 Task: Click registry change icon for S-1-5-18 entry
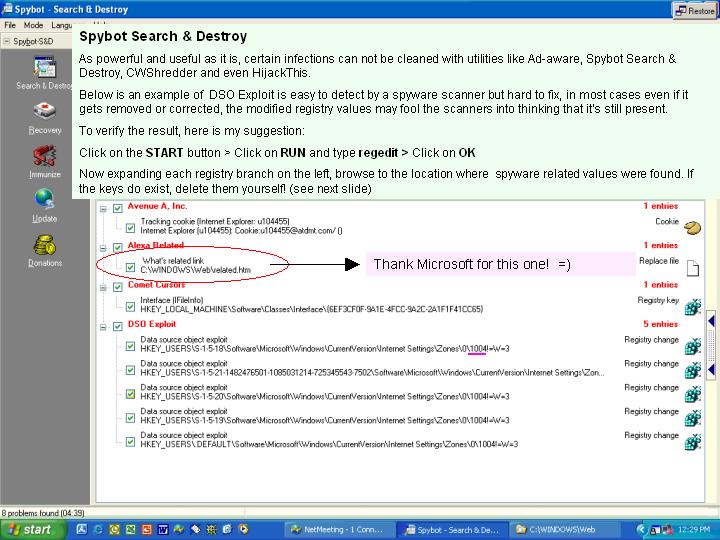(692, 346)
